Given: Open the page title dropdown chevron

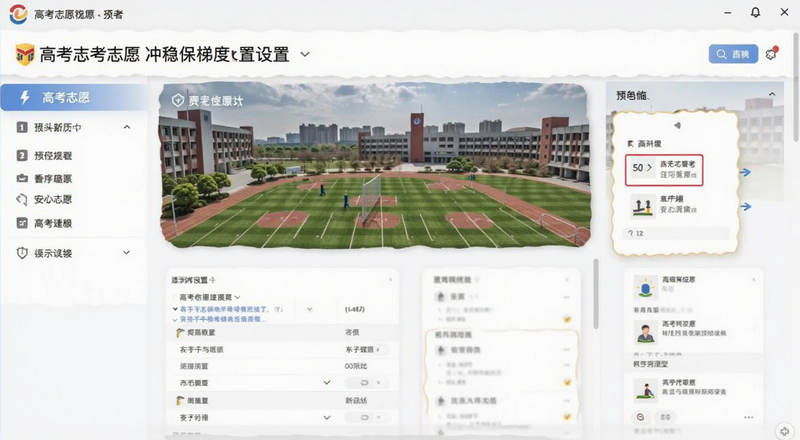Looking at the screenshot, I should point(305,54).
